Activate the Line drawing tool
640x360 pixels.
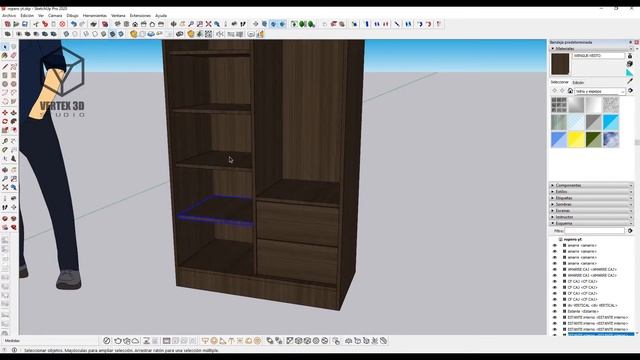[5, 66]
